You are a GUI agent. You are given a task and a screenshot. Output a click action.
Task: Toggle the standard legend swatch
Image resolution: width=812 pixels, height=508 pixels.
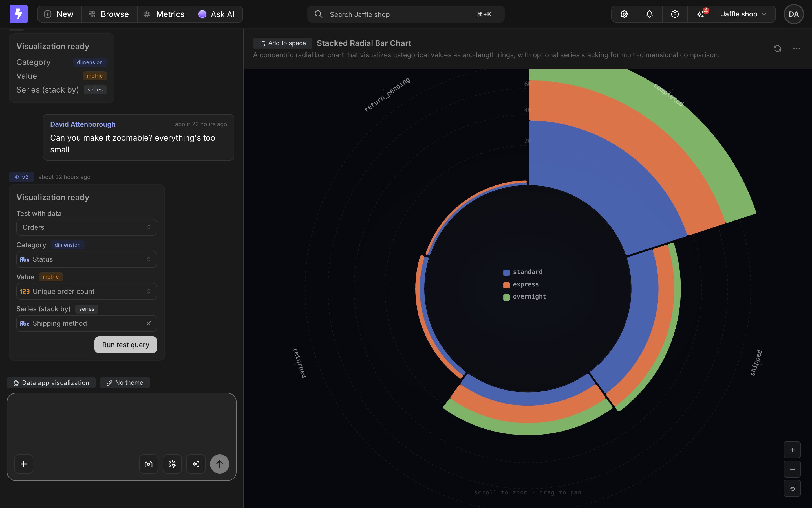pyautogui.click(x=506, y=272)
